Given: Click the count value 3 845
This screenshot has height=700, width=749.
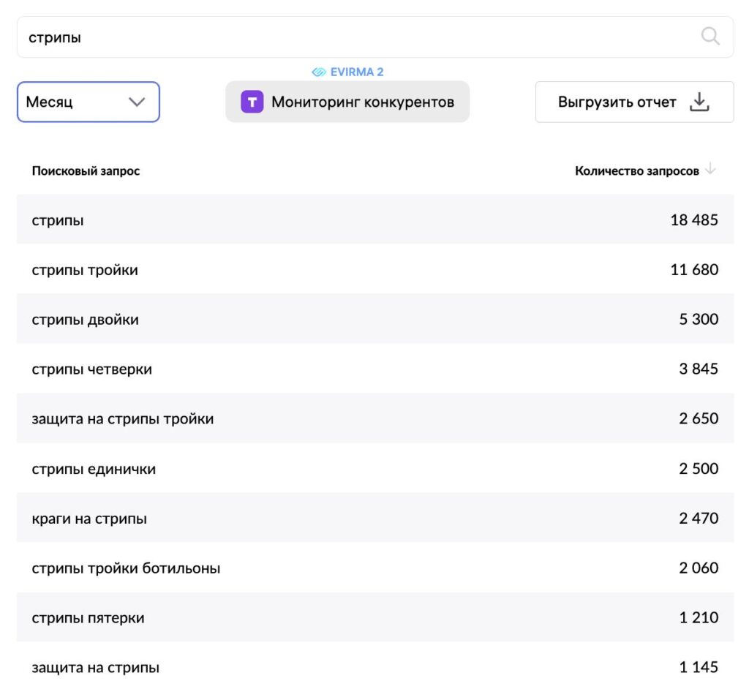Looking at the screenshot, I should tap(699, 369).
